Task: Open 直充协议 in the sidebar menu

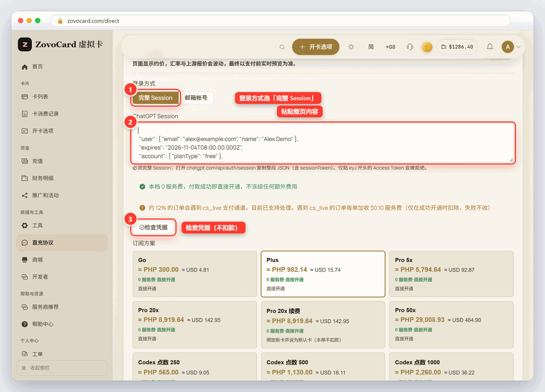Action: (x=61, y=243)
